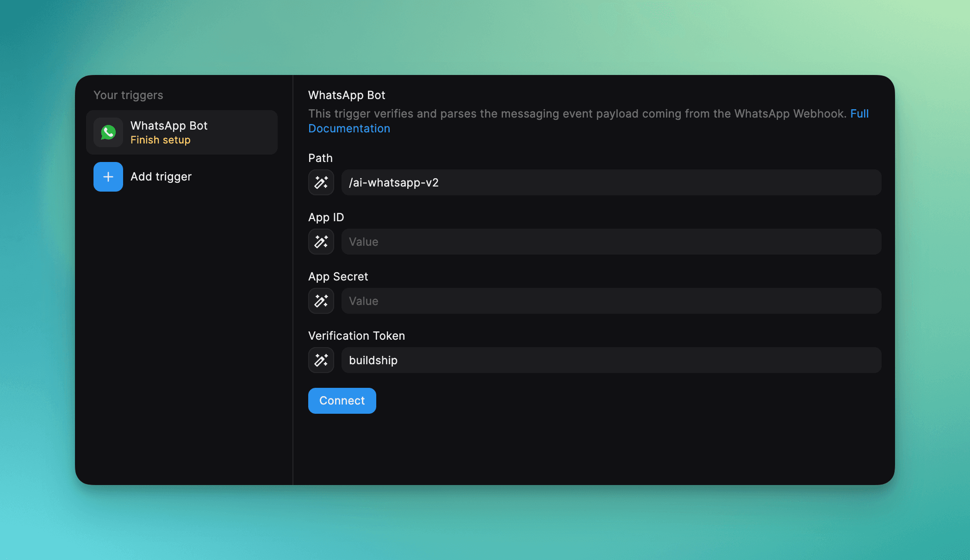Focus the Verification Token input with buildship
This screenshot has height=560, width=970.
611,360
